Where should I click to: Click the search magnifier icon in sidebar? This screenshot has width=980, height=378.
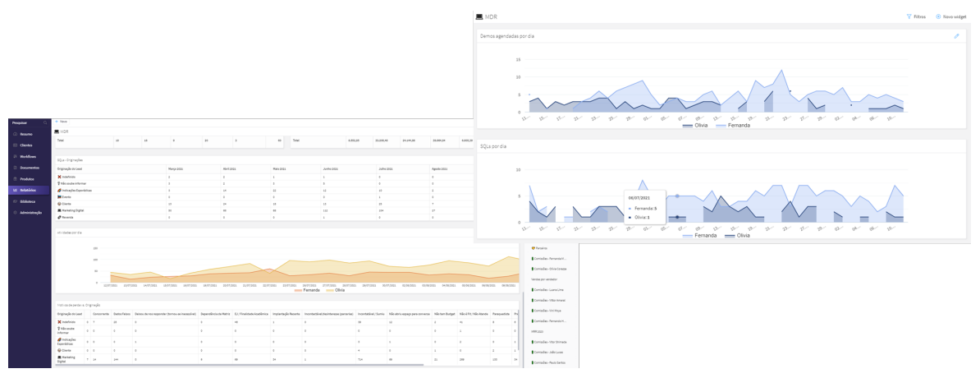[46, 122]
